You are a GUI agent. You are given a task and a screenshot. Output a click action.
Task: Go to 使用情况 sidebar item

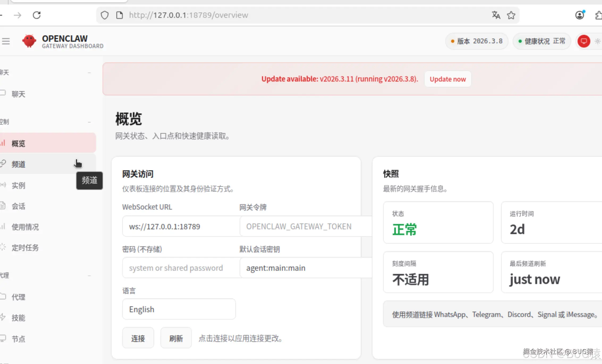tap(25, 227)
